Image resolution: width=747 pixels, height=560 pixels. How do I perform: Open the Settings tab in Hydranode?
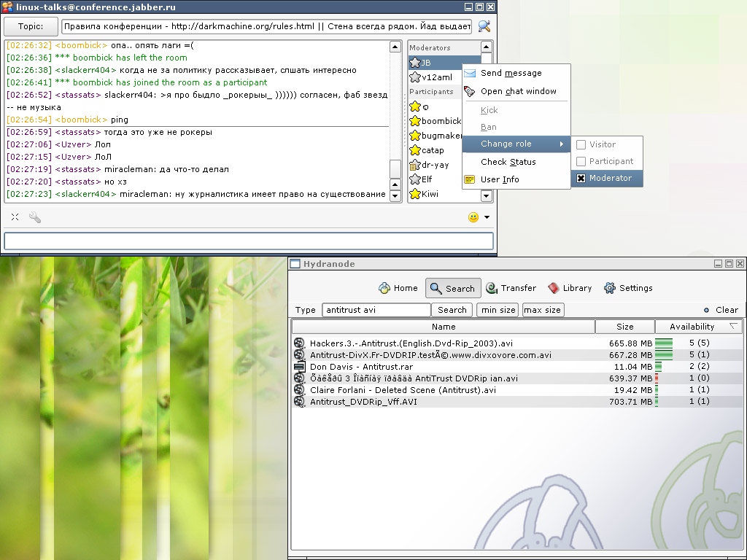[x=628, y=288]
